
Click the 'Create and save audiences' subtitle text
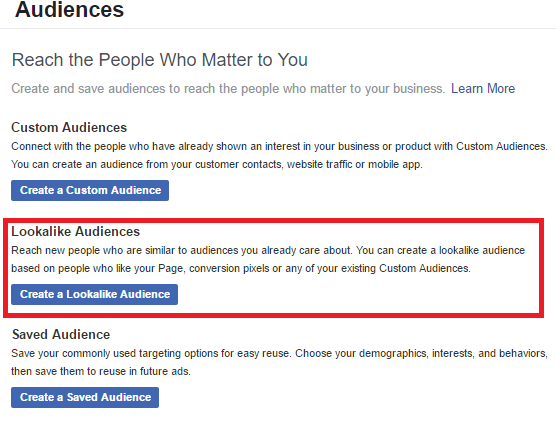pyautogui.click(x=228, y=88)
